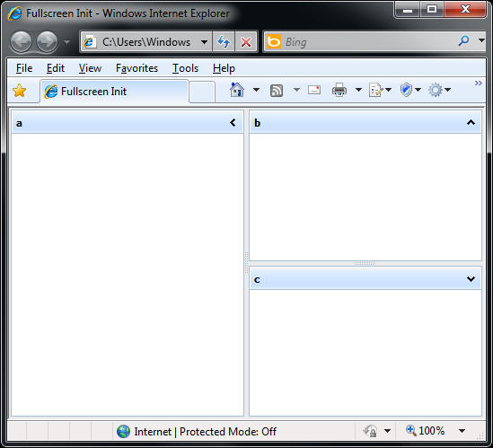The width and height of the screenshot is (493, 448).
Task: Open the Favorites star icon
Action: [19, 91]
